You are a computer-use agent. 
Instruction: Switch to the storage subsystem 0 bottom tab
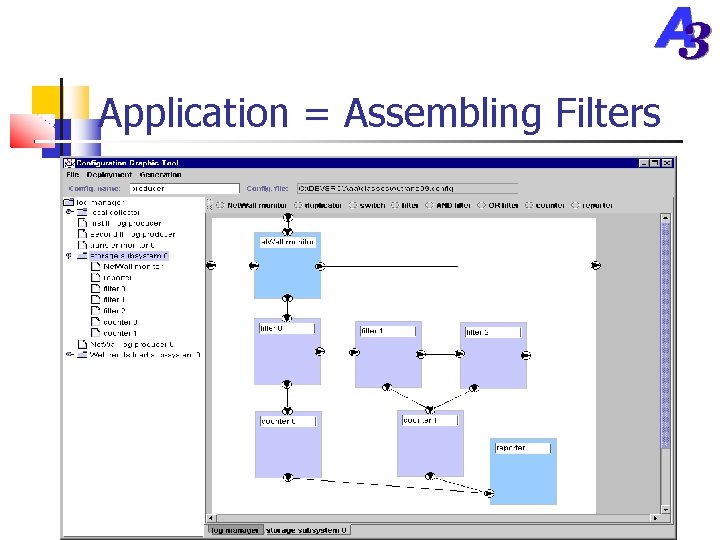306,530
